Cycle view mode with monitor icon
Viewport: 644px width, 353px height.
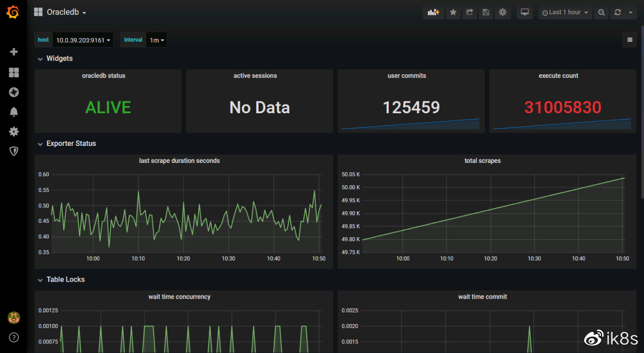524,12
